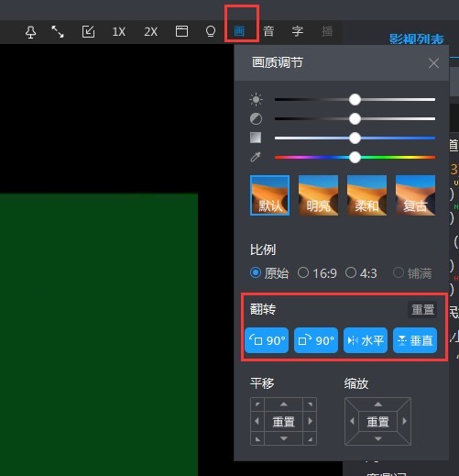Click the window frame screenshot icon
Screen dimensions: 459x476
coord(181,31)
